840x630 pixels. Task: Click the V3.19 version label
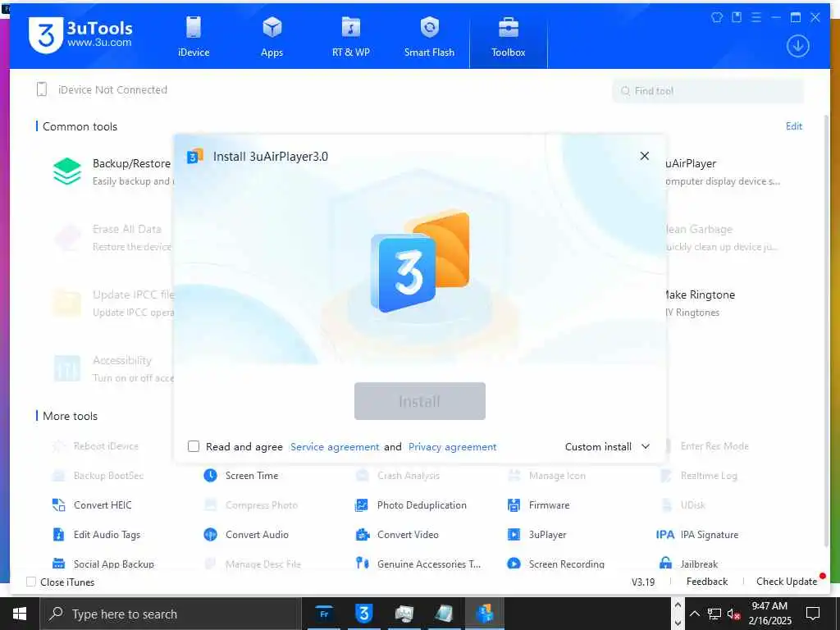pos(643,582)
